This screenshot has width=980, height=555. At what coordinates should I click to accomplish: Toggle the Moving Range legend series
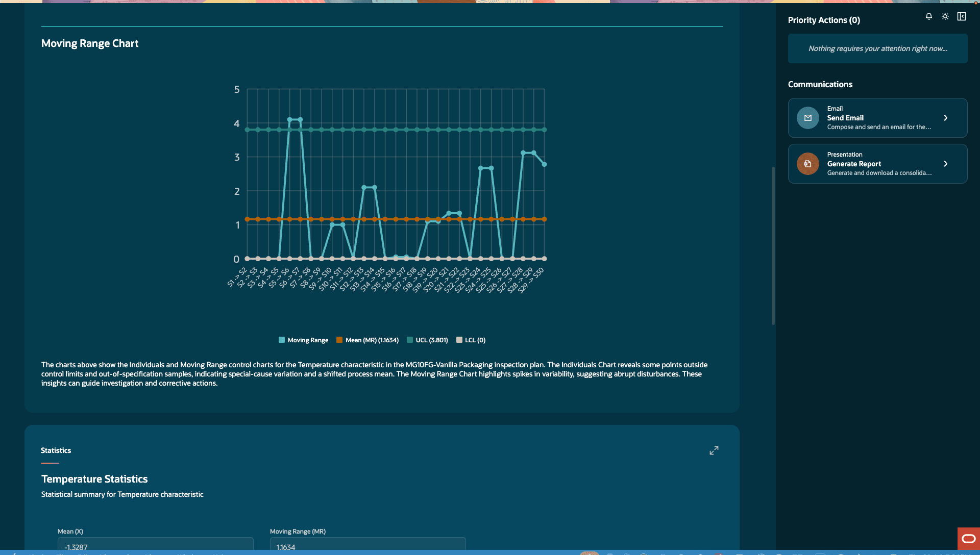304,340
